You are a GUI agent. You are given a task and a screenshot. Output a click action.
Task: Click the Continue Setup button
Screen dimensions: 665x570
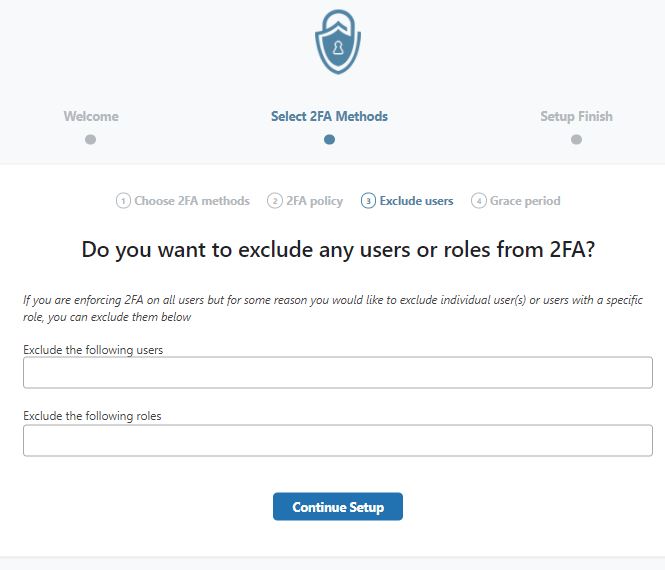pyautogui.click(x=338, y=506)
